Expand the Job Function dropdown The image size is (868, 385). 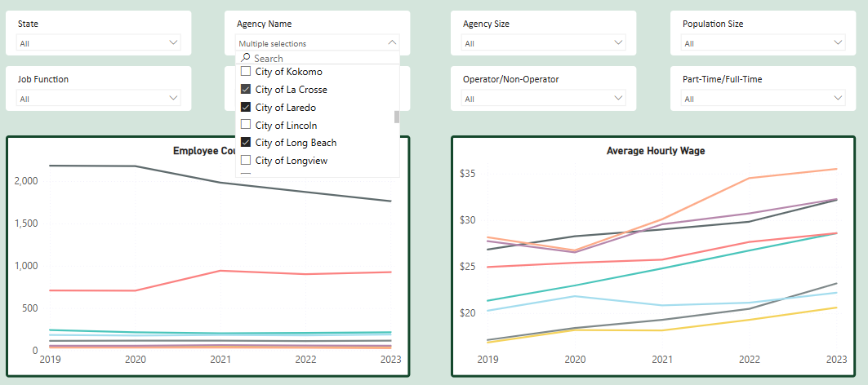(x=173, y=98)
